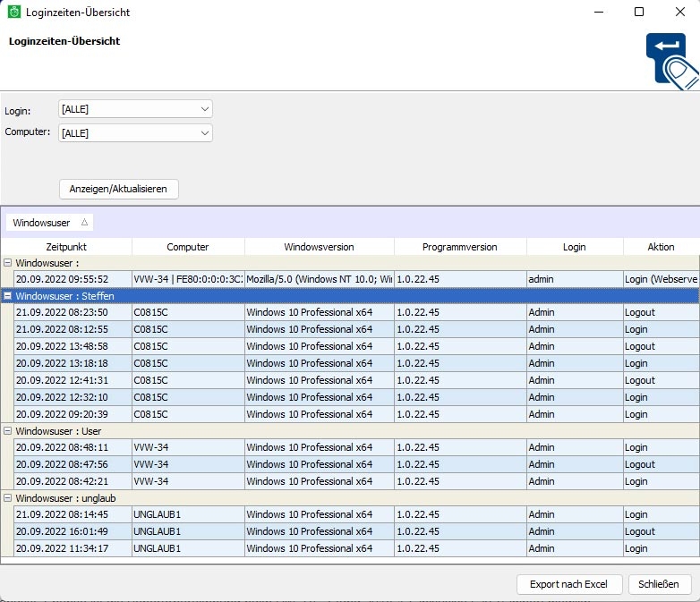This screenshot has width=700, height=602.
Task: Click the Programmversion column header
Action: pyautogui.click(x=459, y=247)
